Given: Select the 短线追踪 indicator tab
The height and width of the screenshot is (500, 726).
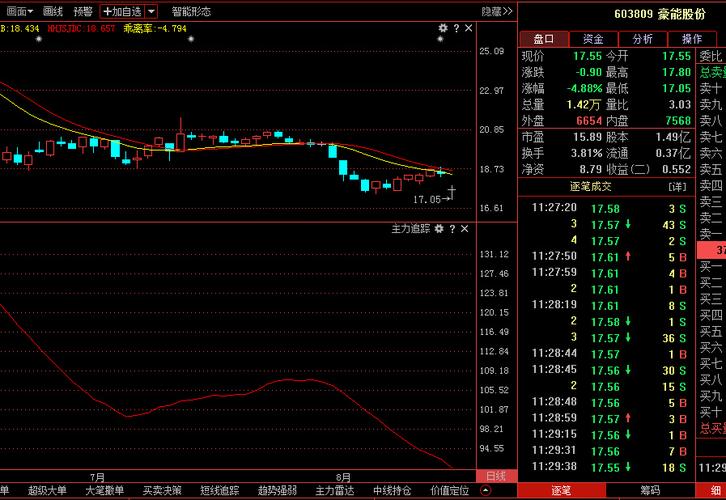Looking at the screenshot, I should coord(219,491).
